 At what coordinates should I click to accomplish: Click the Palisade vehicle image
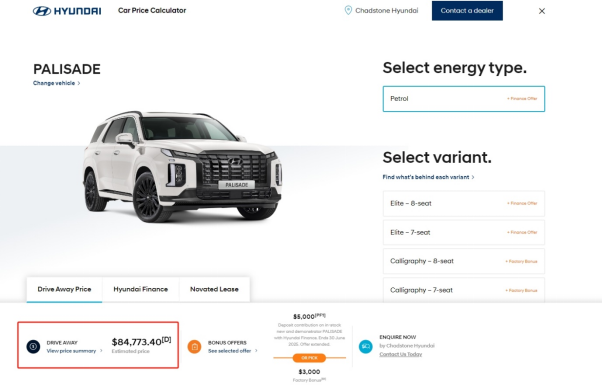point(183,167)
